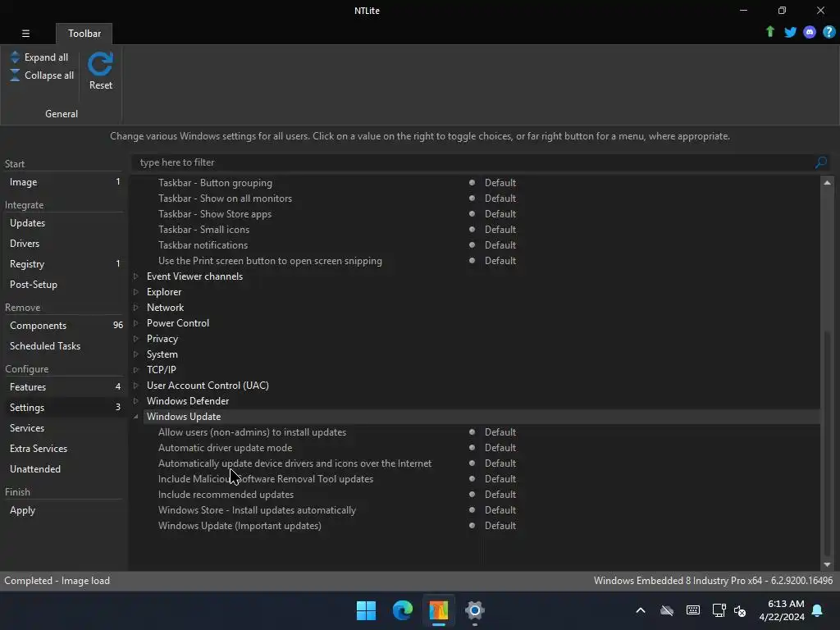Open the Settings gear taskbar icon
Screen dimensions: 840x630
(x=475, y=610)
